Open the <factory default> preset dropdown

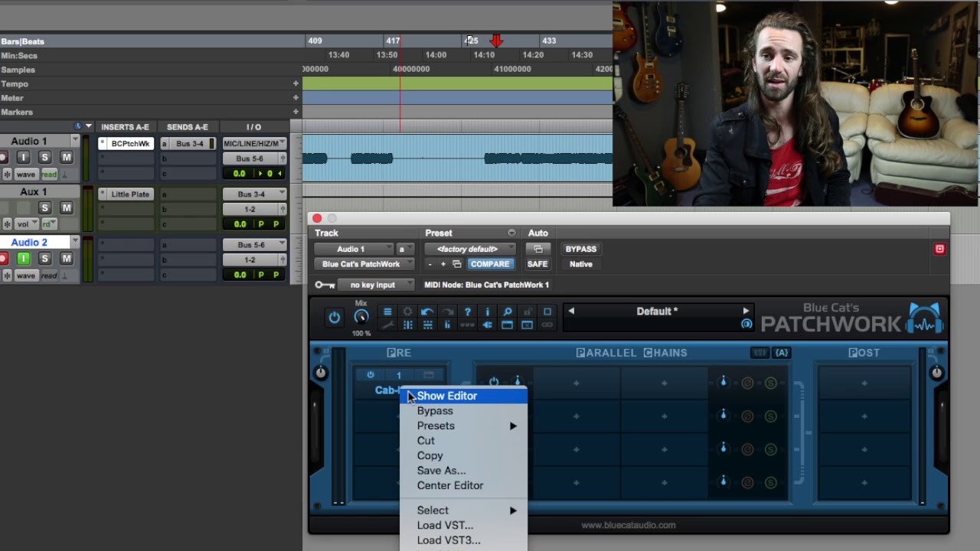coord(471,249)
